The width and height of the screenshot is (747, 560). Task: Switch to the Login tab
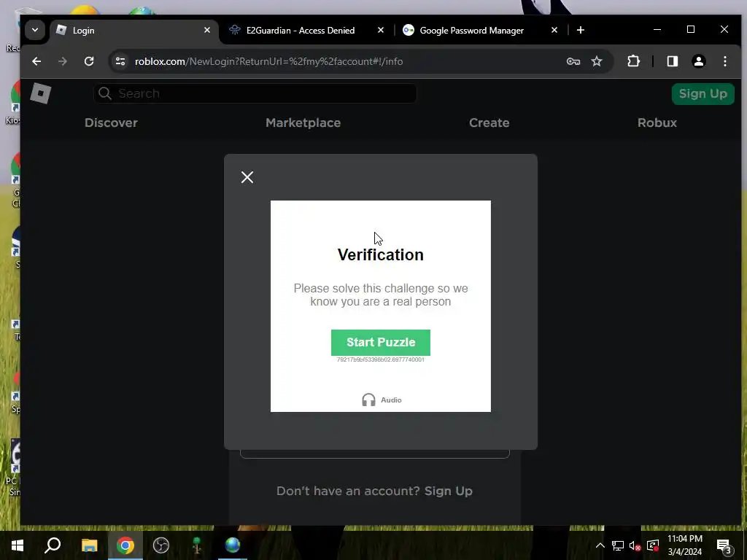point(133,31)
